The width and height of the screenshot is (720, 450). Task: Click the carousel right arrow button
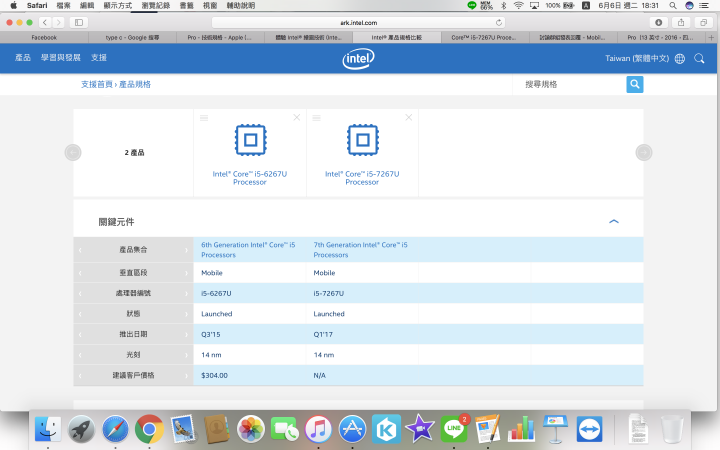(644, 152)
